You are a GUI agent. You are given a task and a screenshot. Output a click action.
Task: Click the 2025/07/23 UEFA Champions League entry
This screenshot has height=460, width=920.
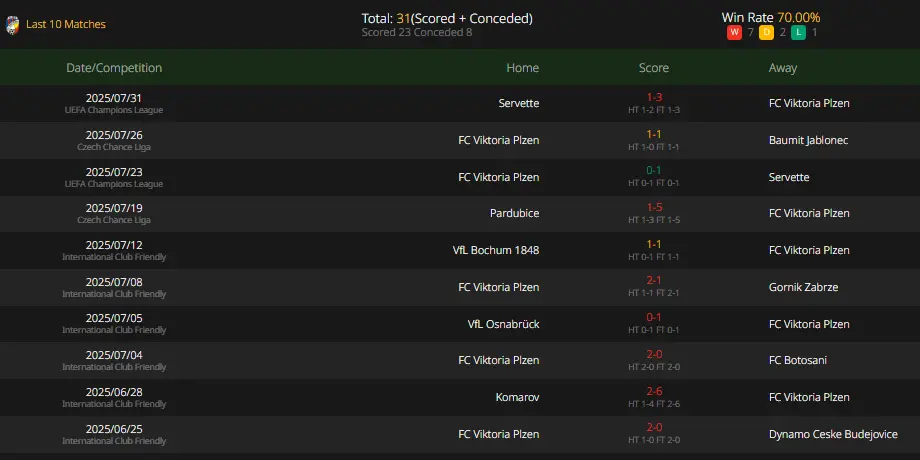pyautogui.click(x=114, y=177)
